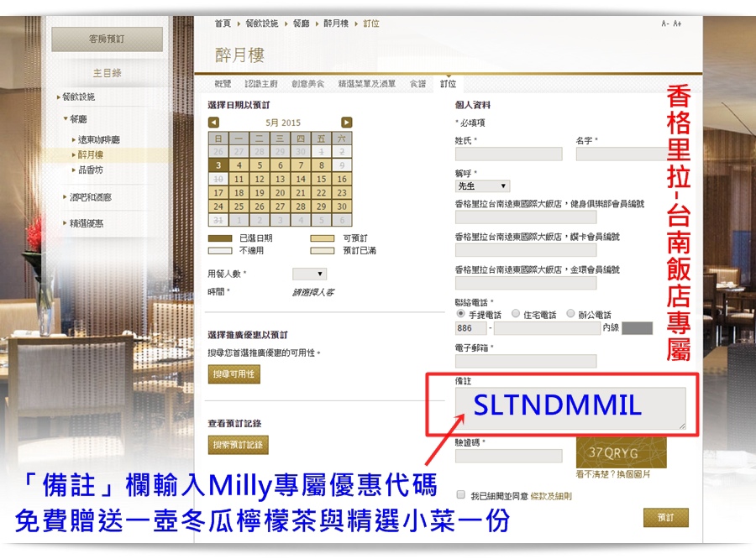
Task: Click the 姓氏 surname input field
Action: point(508,154)
